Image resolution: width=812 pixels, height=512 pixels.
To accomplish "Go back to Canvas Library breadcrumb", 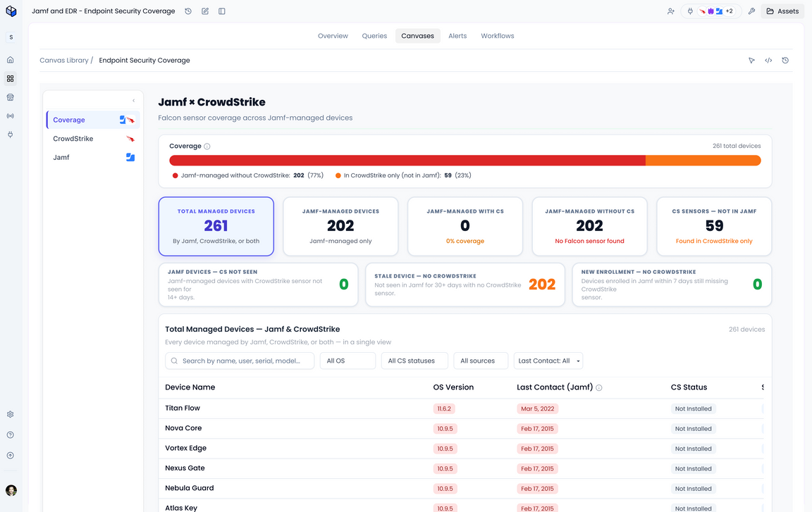I will (x=63, y=60).
